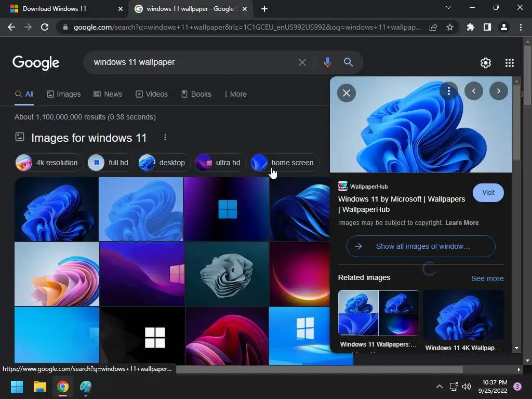532x399 pixels.
Task: Open the Google apps grid
Action: [510, 63]
